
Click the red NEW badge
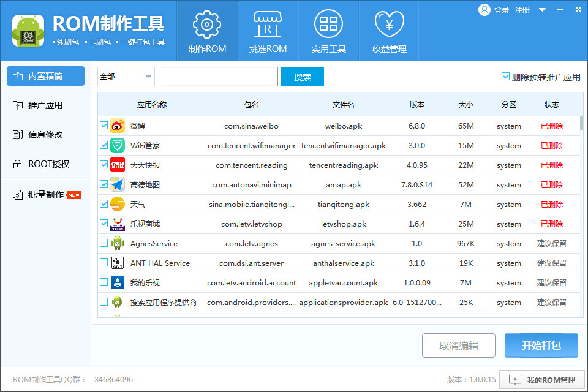[x=74, y=195]
